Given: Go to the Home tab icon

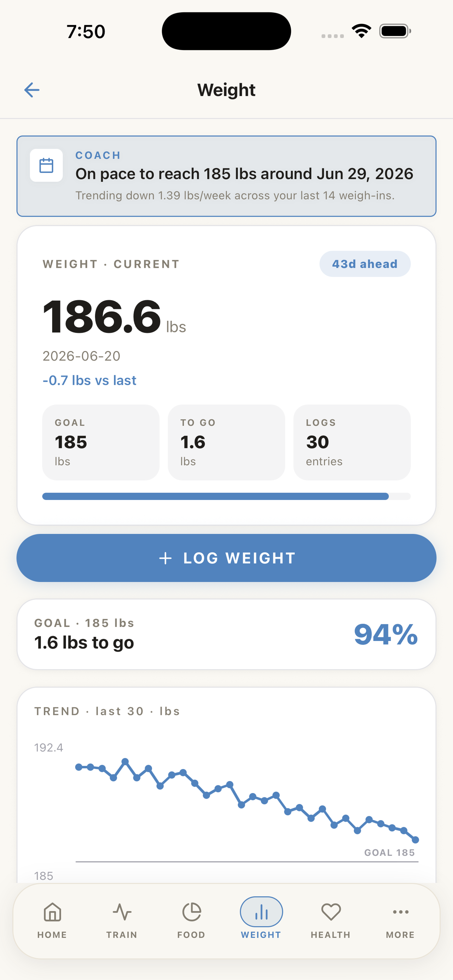Looking at the screenshot, I should point(53,912).
